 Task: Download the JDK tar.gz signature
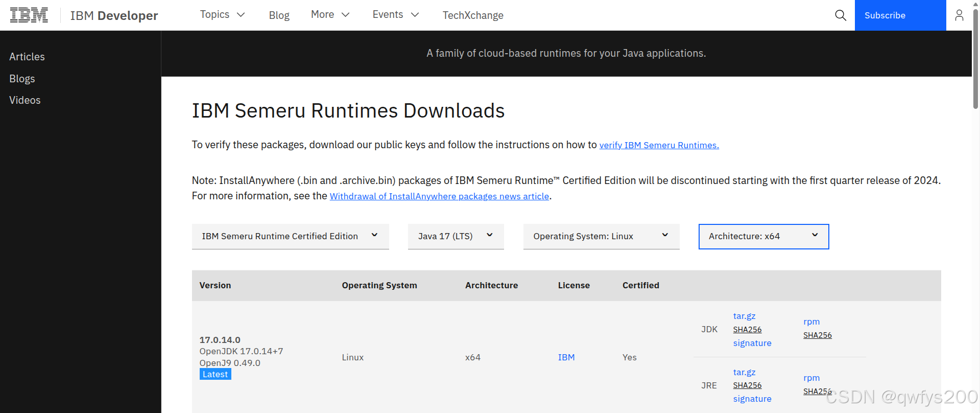click(x=752, y=343)
